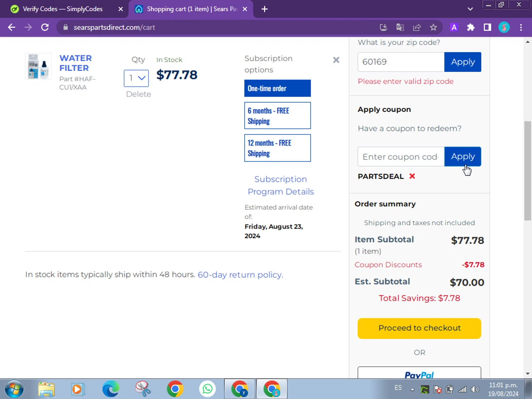Click the 'Total Savings: $7.78' text
The height and width of the screenshot is (399, 532).
click(x=419, y=298)
